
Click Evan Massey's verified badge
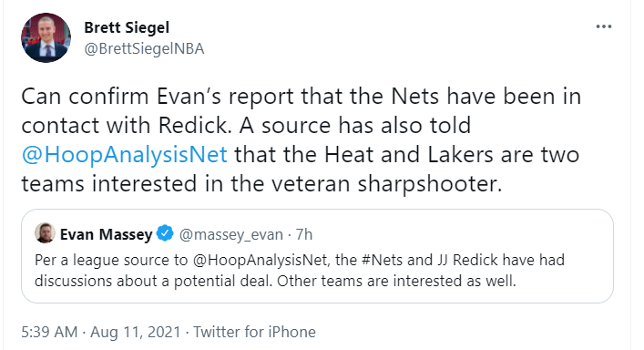coord(165,233)
